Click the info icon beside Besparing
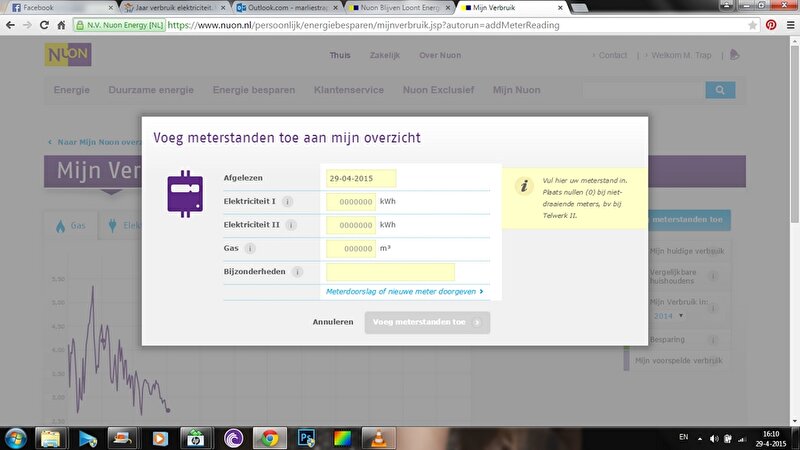This screenshot has height=450, width=800. coord(713,340)
